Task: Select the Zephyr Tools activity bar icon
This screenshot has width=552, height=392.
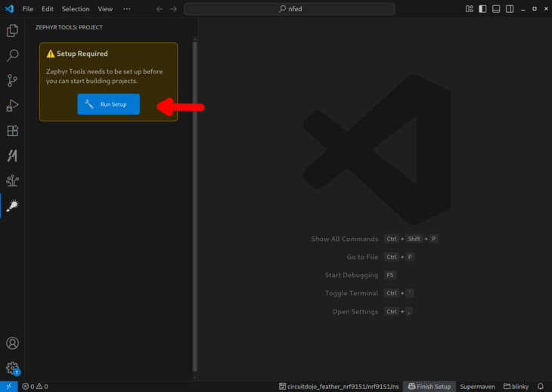Action: [x=12, y=205]
